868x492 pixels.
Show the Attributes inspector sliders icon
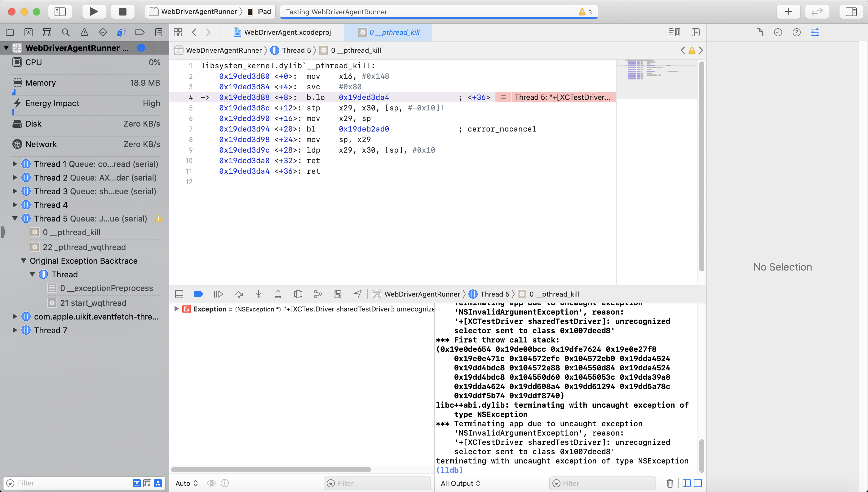[x=815, y=33]
